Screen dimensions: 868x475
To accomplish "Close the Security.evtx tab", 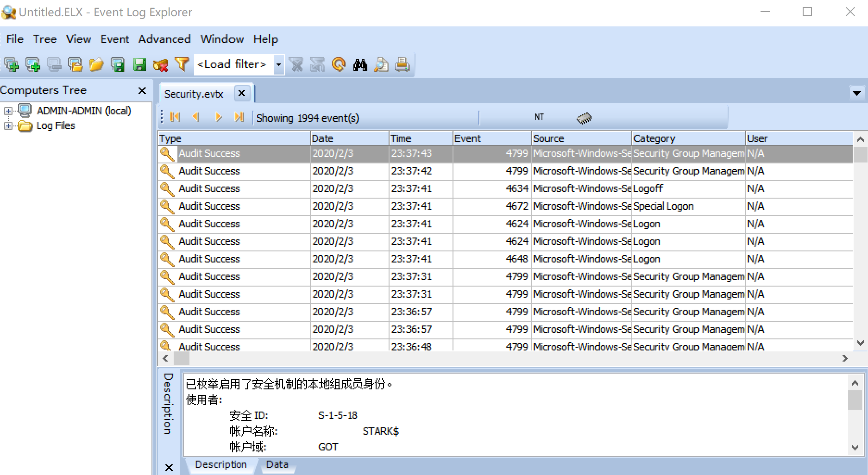I will [241, 93].
